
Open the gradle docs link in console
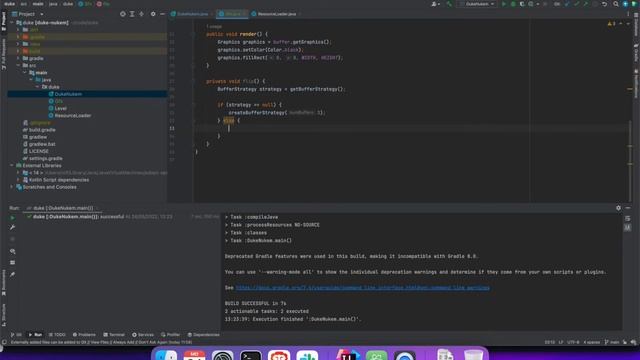coord(362,288)
